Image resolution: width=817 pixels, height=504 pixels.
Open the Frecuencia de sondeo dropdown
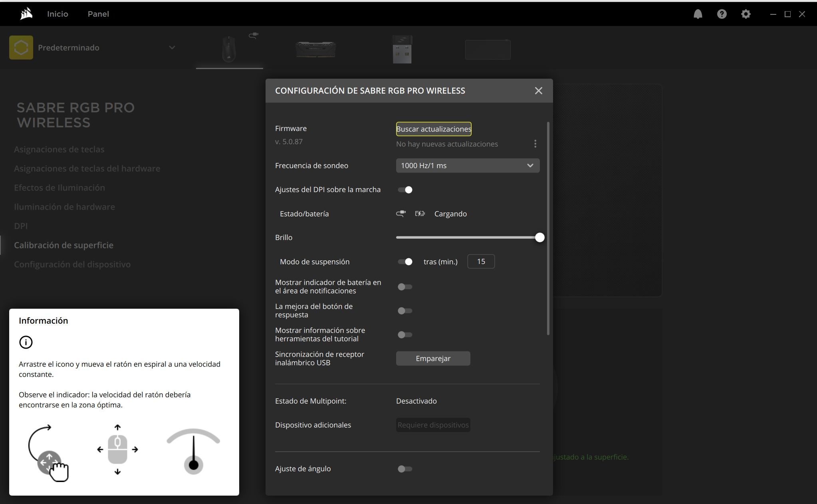(468, 165)
